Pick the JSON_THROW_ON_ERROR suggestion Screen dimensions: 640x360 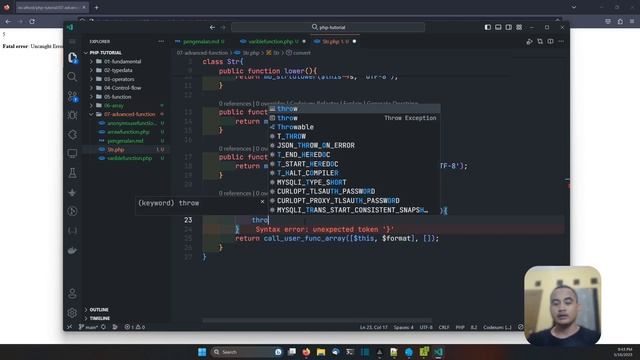[354, 146]
